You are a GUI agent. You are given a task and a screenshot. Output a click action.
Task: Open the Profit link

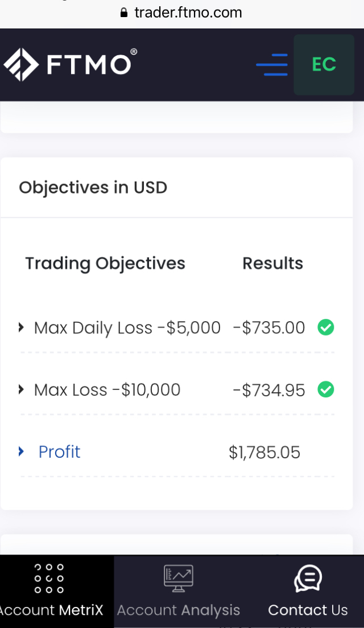click(x=59, y=451)
